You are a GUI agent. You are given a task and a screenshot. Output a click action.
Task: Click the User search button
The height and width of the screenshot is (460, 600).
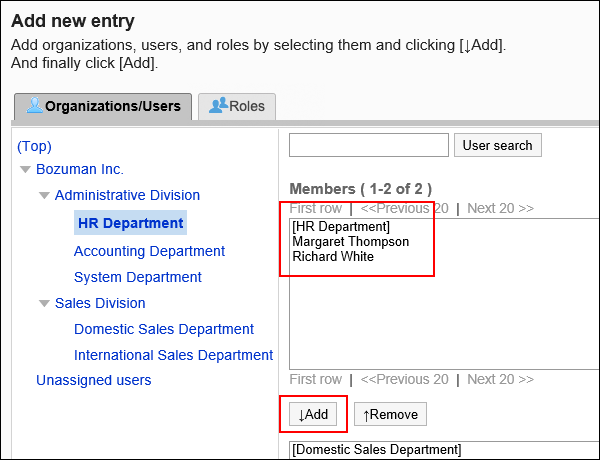(x=497, y=145)
